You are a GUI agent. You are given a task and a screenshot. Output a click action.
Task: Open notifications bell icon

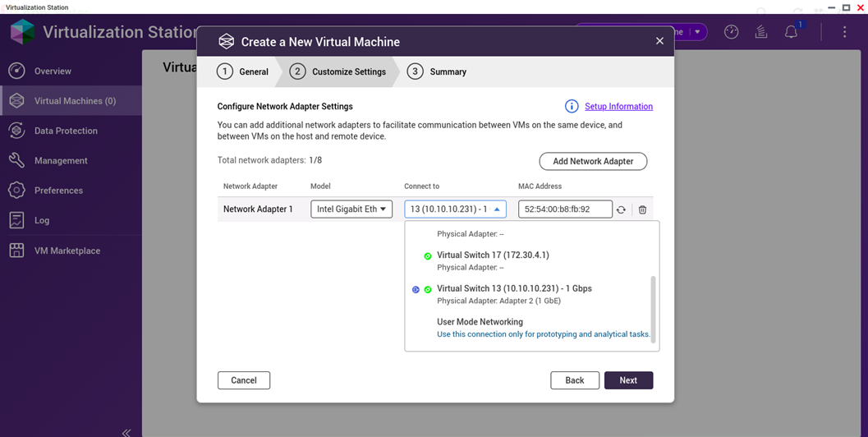(791, 32)
